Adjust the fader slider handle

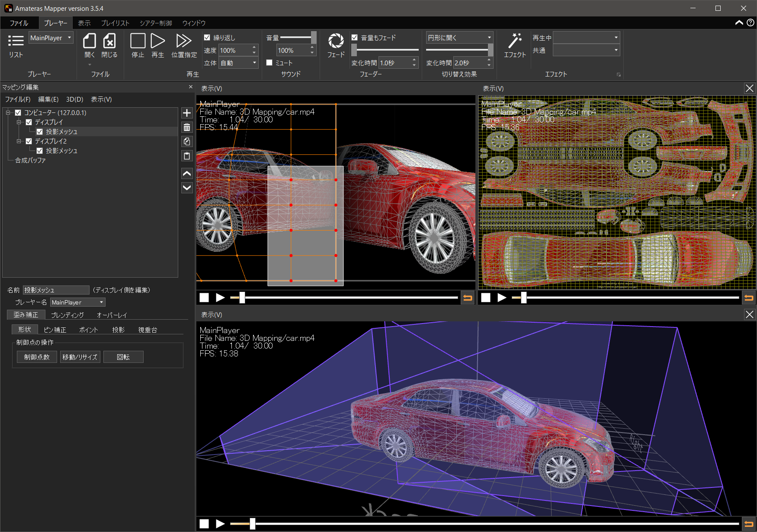pos(354,50)
